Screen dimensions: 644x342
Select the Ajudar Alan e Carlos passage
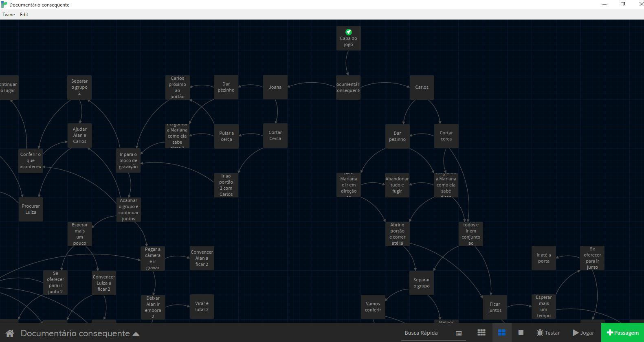pyautogui.click(x=79, y=136)
